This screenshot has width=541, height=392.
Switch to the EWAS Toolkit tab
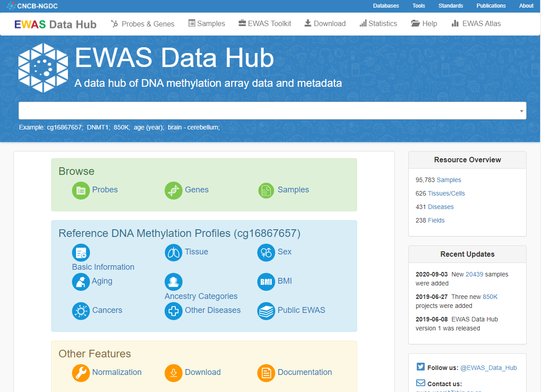pyautogui.click(x=264, y=23)
